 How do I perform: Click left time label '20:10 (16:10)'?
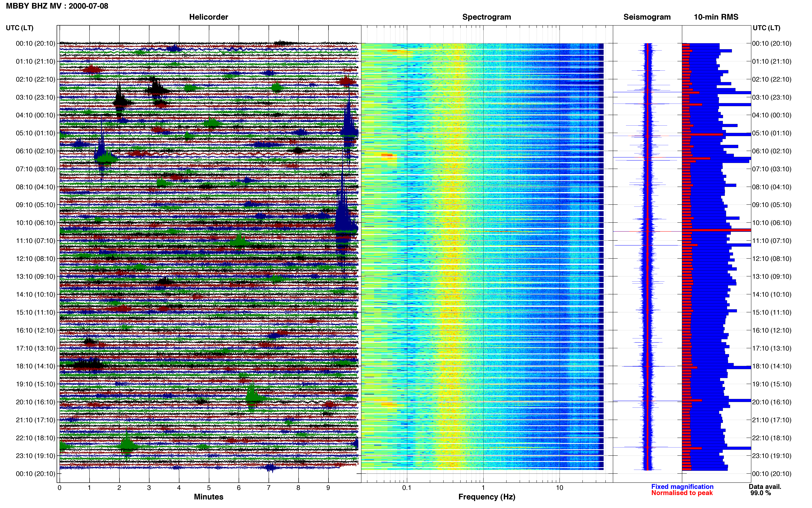(x=36, y=402)
